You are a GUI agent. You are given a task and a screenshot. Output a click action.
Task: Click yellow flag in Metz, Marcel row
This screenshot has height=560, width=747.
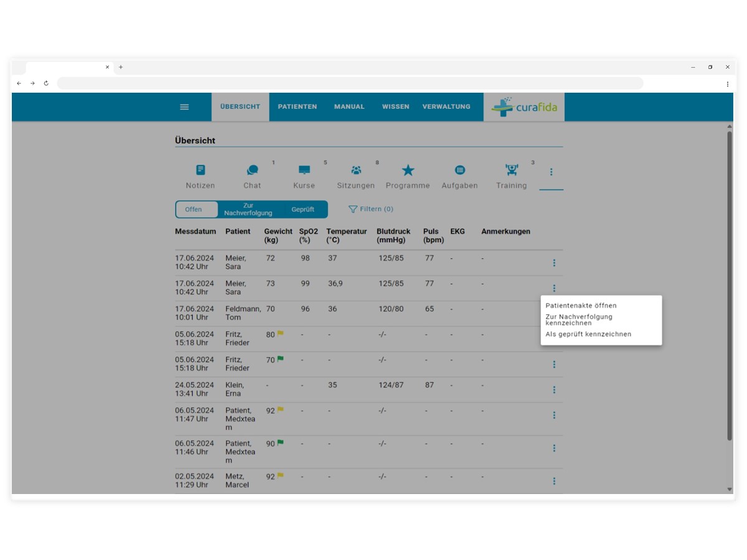click(280, 476)
